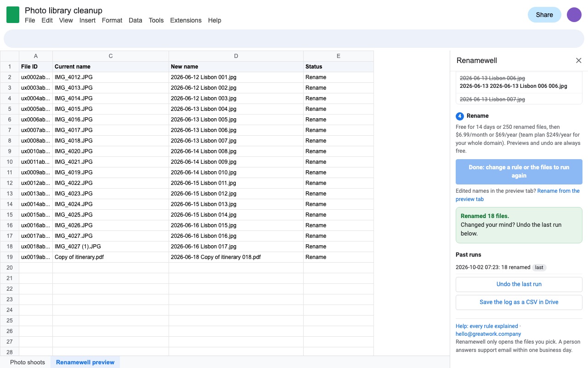Open the Help menu
Screen dimensions: 588x368
(x=215, y=20)
